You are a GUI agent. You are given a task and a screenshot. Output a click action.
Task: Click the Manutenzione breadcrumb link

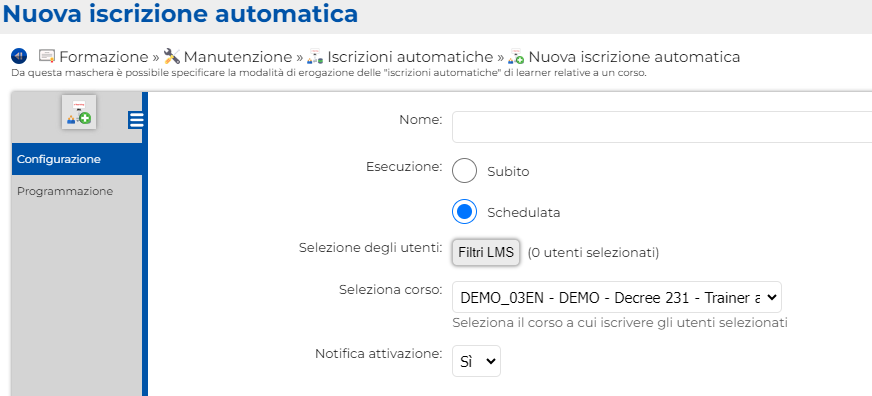click(x=238, y=57)
